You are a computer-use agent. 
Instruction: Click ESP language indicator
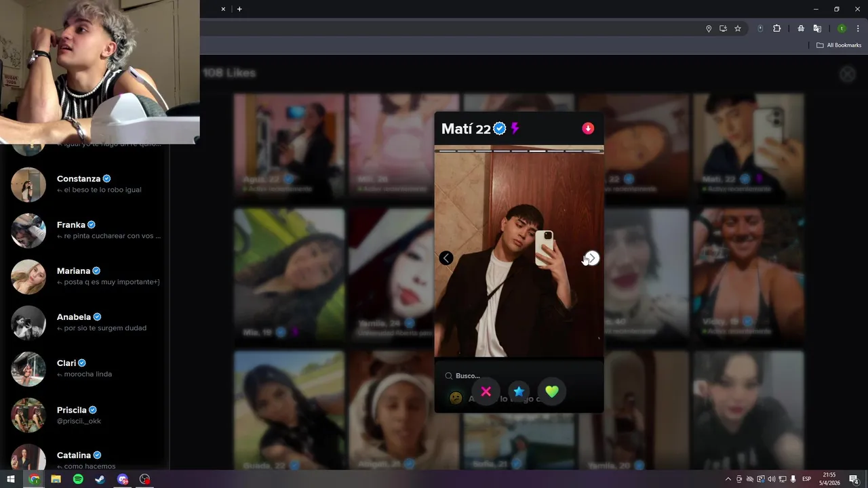point(807,479)
